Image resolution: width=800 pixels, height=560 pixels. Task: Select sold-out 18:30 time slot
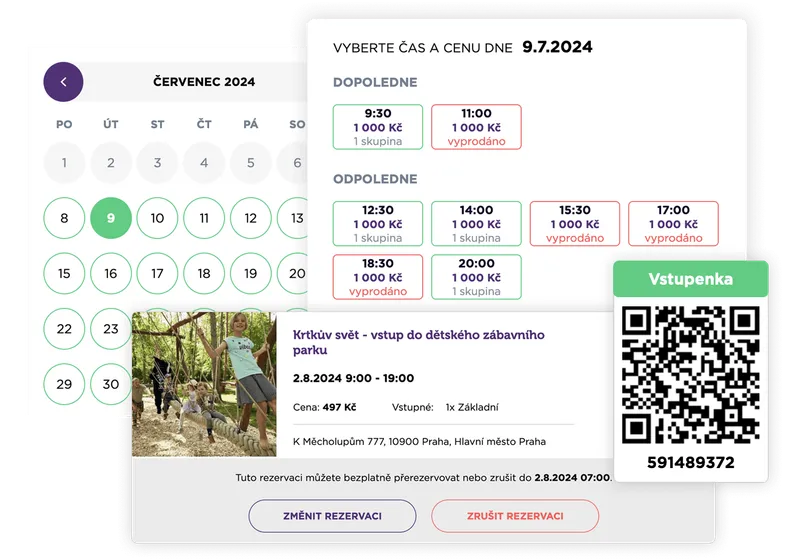pos(378,277)
